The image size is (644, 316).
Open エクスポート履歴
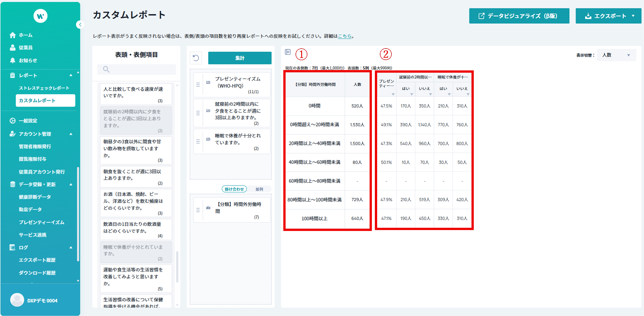click(37, 260)
